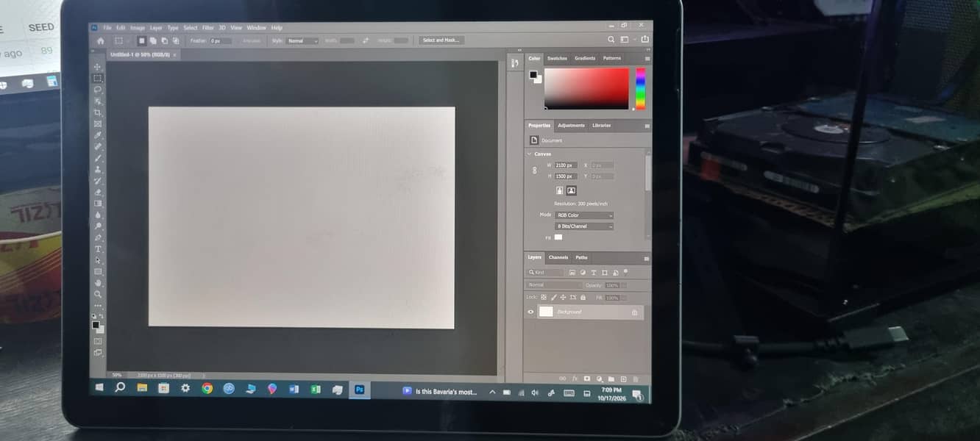Image resolution: width=980 pixels, height=441 pixels.
Task: Toggle New Selection mode in options bar
Action: click(141, 40)
